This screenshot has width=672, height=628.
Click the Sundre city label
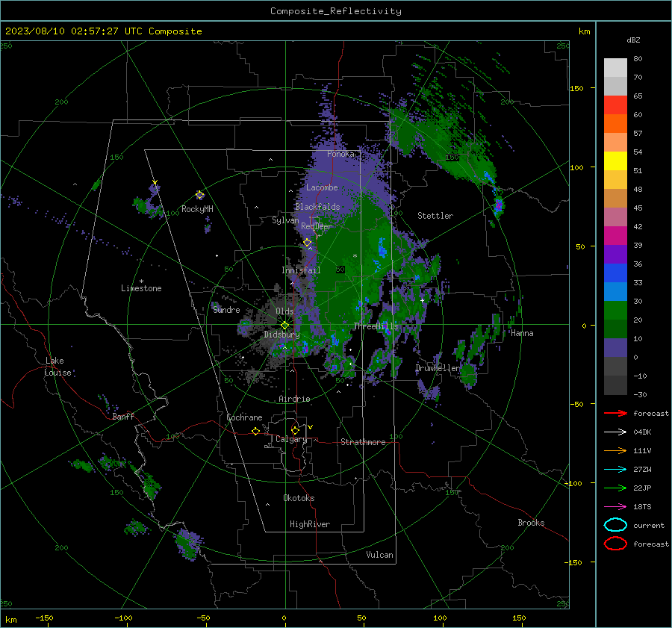pos(226,310)
